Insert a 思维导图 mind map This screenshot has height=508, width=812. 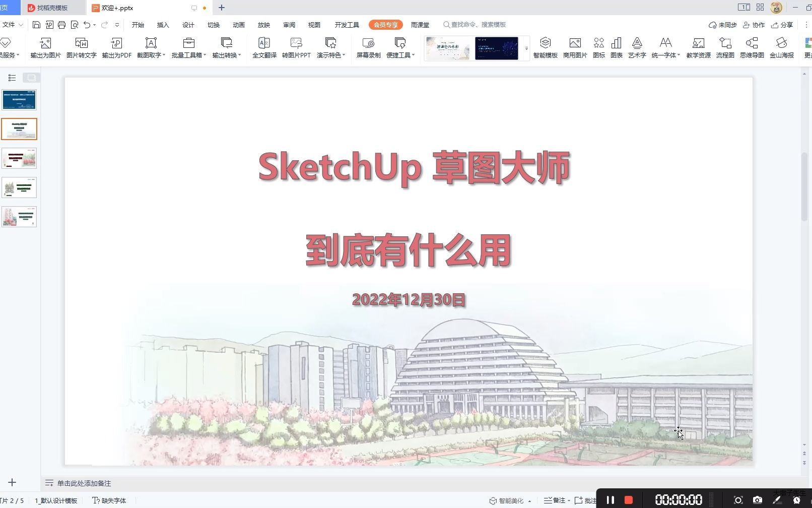752,48
